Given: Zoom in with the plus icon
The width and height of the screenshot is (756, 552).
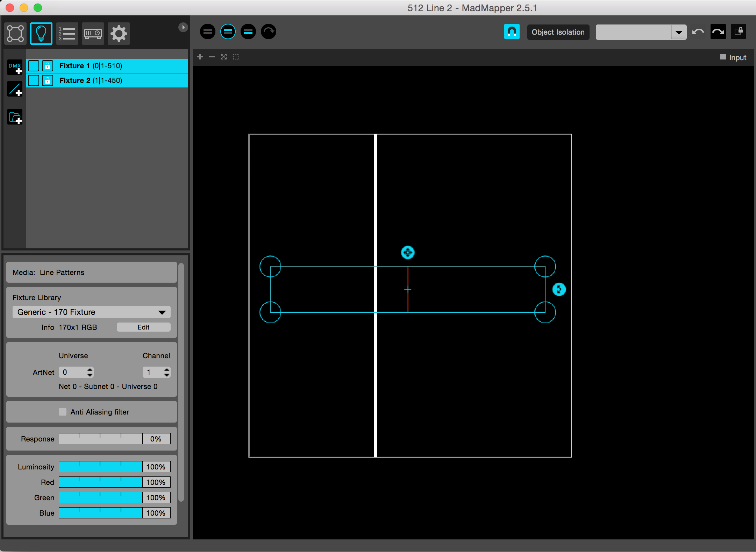Looking at the screenshot, I should (x=200, y=57).
